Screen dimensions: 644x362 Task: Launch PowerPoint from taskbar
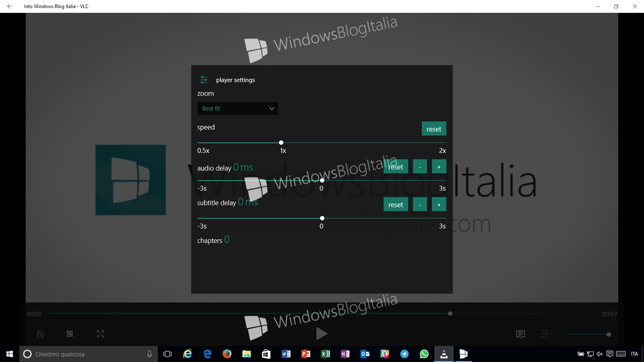(305, 354)
